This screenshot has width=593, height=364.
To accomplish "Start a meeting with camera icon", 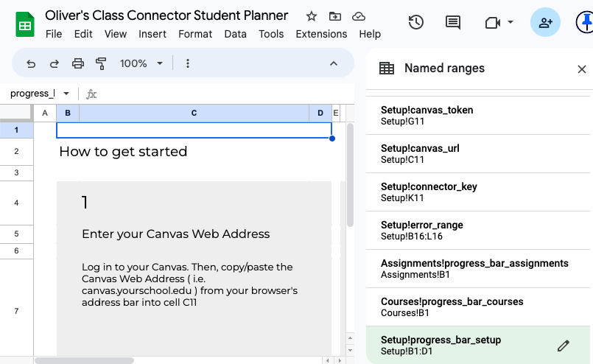I will (x=492, y=23).
